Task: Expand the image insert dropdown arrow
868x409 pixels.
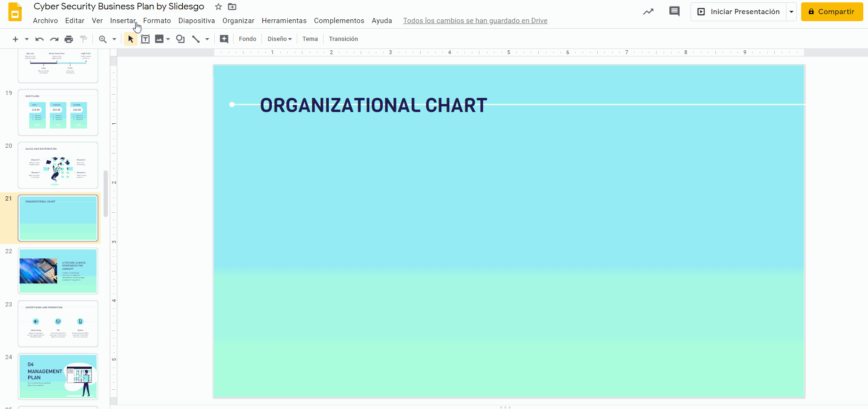Action: 168,39
